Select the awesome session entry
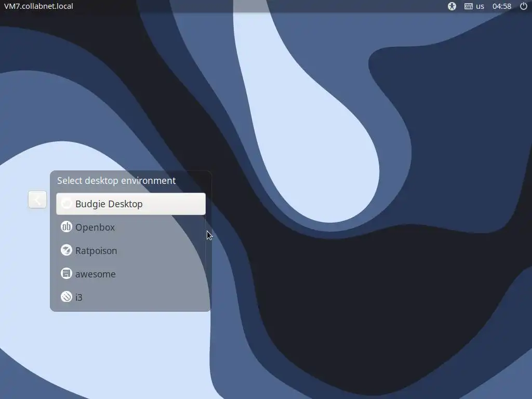The height and width of the screenshot is (399, 532). [x=130, y=274]
